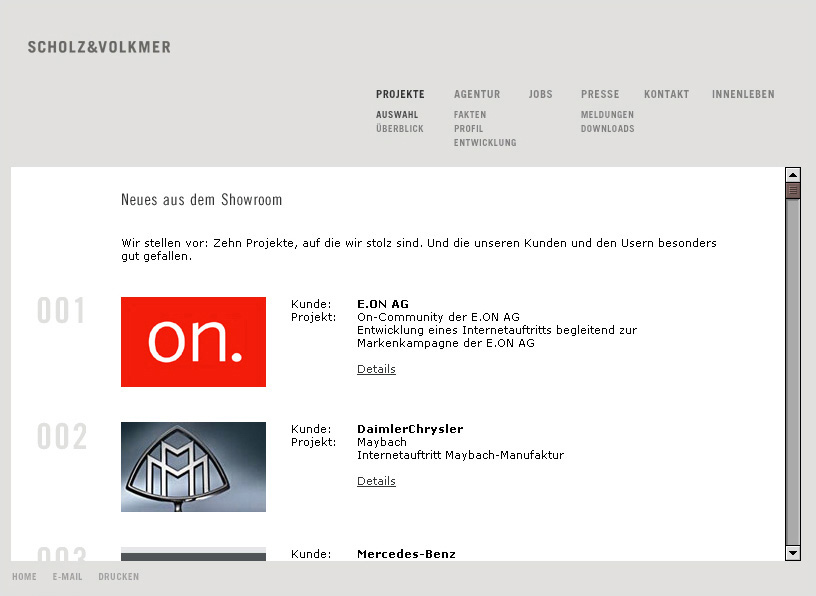Click Drucken to print the page
This screenshot has height=596, width=816.
(119, 577)
